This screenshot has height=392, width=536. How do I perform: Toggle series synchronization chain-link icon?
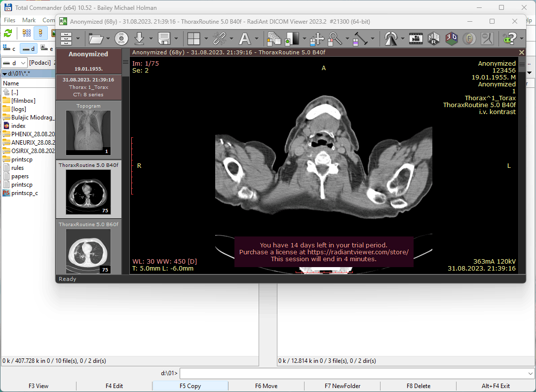[219, 38]
